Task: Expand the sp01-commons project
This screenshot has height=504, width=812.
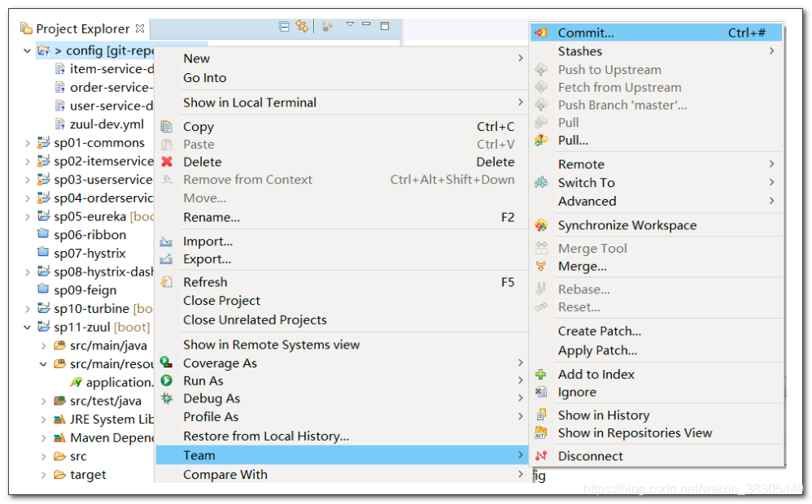Action: point(28,143)
